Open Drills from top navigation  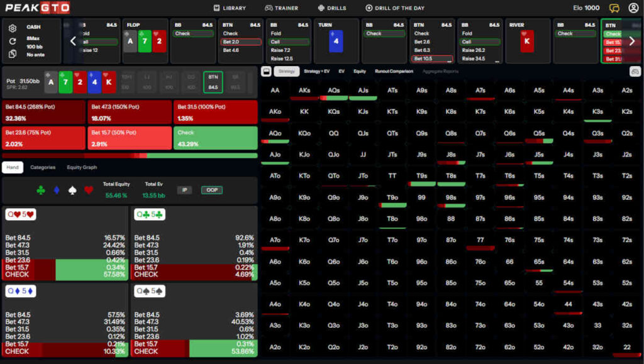point(332,8)
